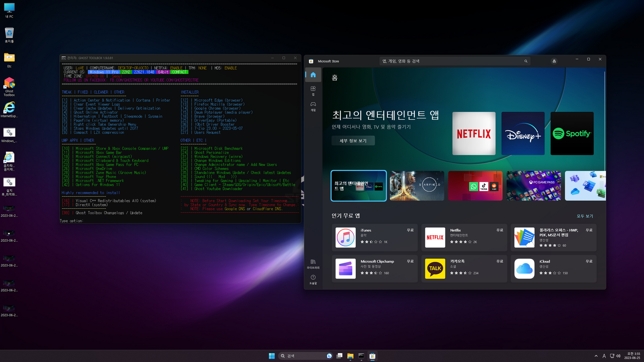This screenshot has width=644, height=362.
Task: Click the Windows Start button on taskbar
Action: (x=272, y=356)
